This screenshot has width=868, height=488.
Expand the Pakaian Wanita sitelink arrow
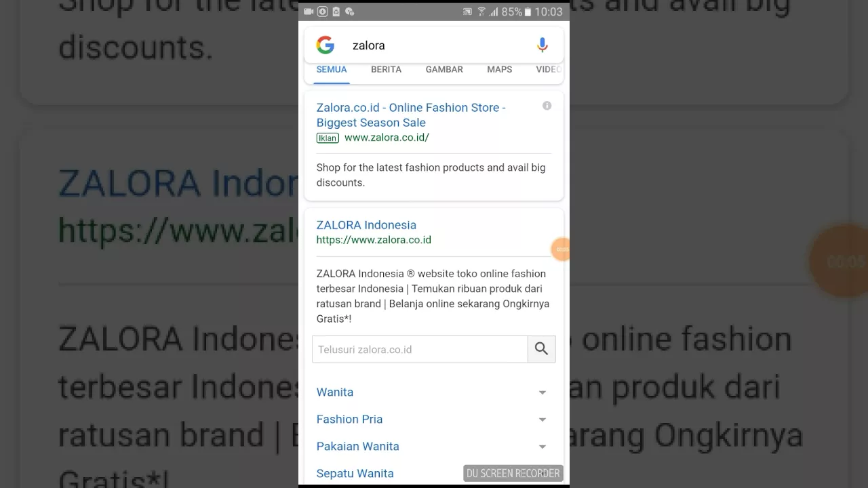coord(542,447)
